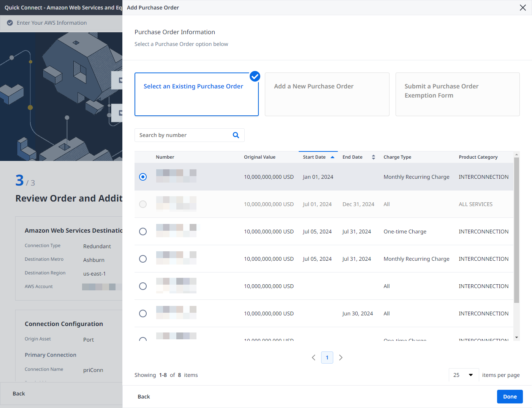Click the scrollbar down arrow of the table
532x408 pixels.
(516, 337)
